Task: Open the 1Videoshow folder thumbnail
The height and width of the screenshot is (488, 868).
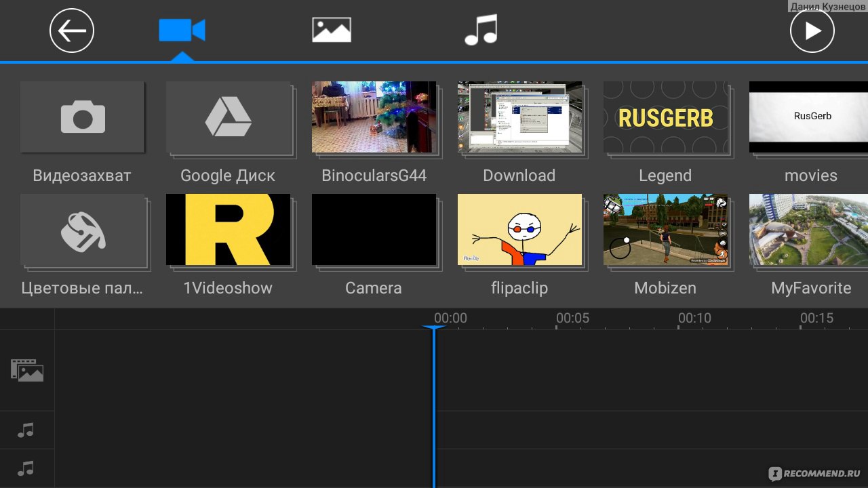Action: click(229, 230)
